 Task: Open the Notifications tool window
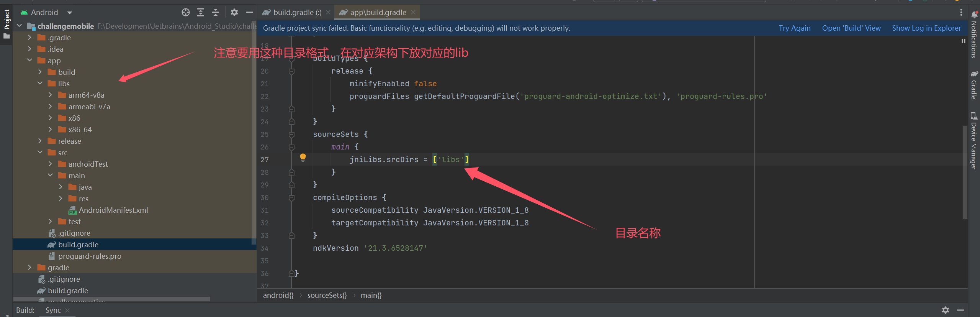974,34
